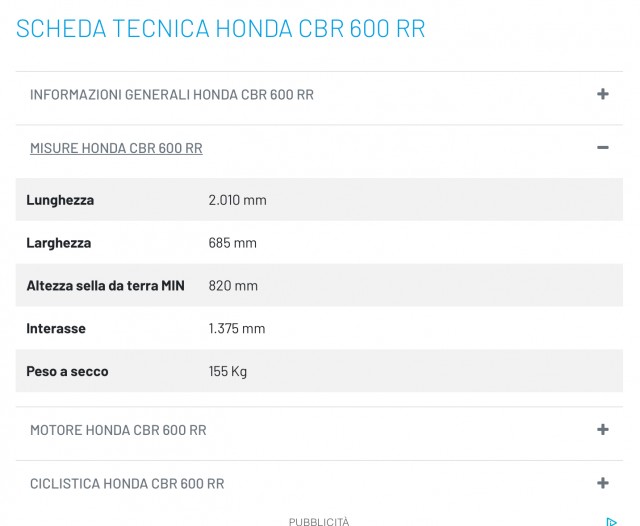Expand INFORMAZIONI GENERALI HONDA CBR 600 RR section
This screenshot has width=640, height=526.
(172, 95)
